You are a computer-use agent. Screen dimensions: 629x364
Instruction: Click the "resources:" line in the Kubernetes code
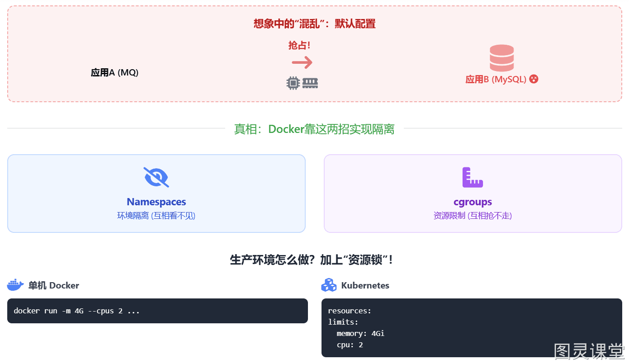pyautogui.click(x=350, y=311)
